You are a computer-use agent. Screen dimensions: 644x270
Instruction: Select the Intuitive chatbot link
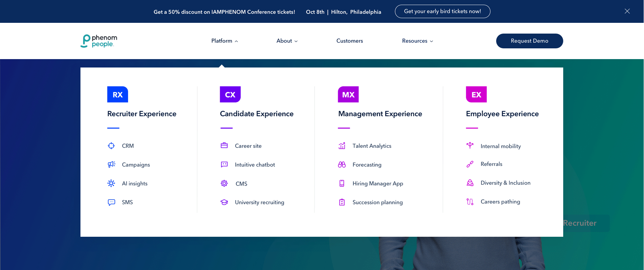tap(255, 165)
